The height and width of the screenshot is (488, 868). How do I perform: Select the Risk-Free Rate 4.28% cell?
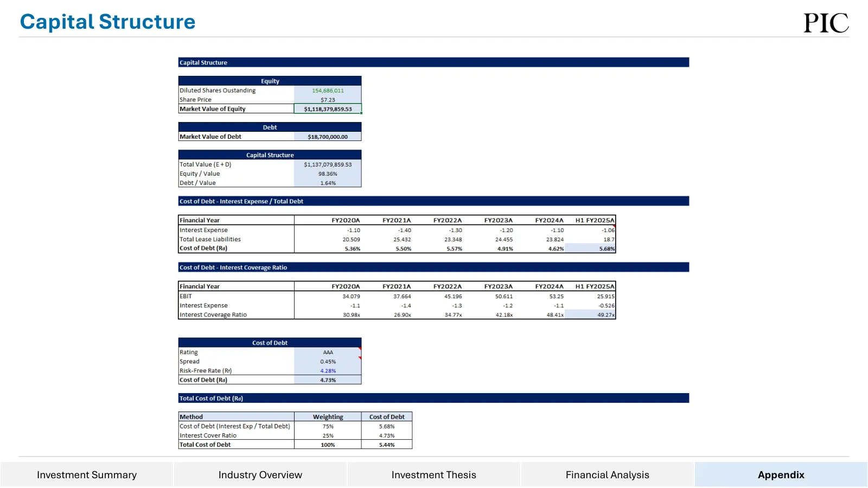click(x=328, y=371)
